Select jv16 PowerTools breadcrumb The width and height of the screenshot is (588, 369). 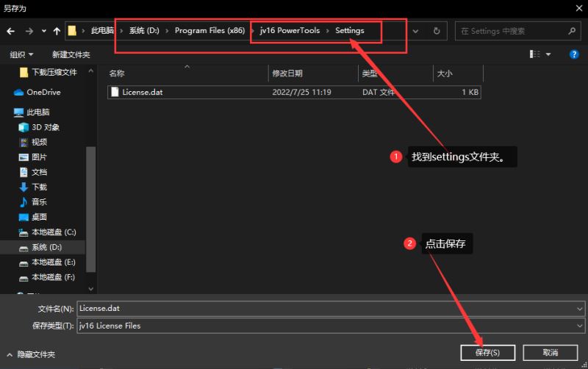[x=290, y=31]
